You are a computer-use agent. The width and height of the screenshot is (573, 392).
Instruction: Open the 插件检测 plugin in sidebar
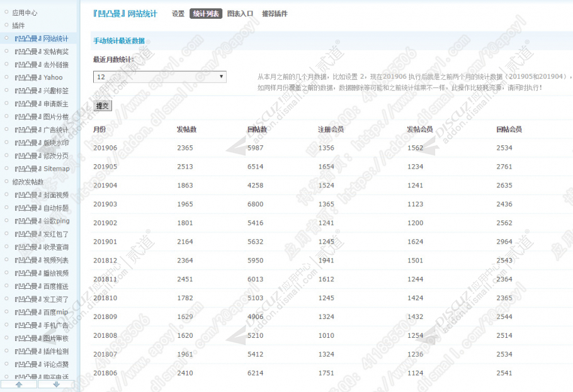(42, 352)
